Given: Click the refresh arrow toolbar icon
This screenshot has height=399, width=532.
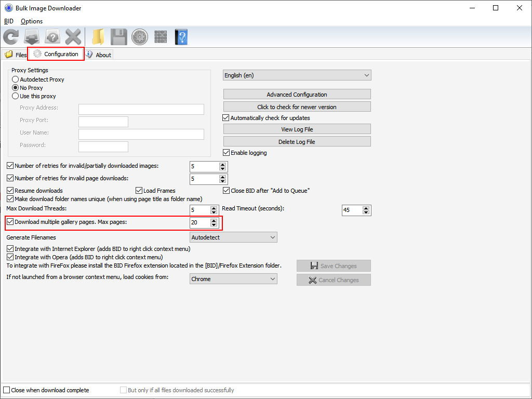Looking at the screenshot, I should (x=11, y=37).
